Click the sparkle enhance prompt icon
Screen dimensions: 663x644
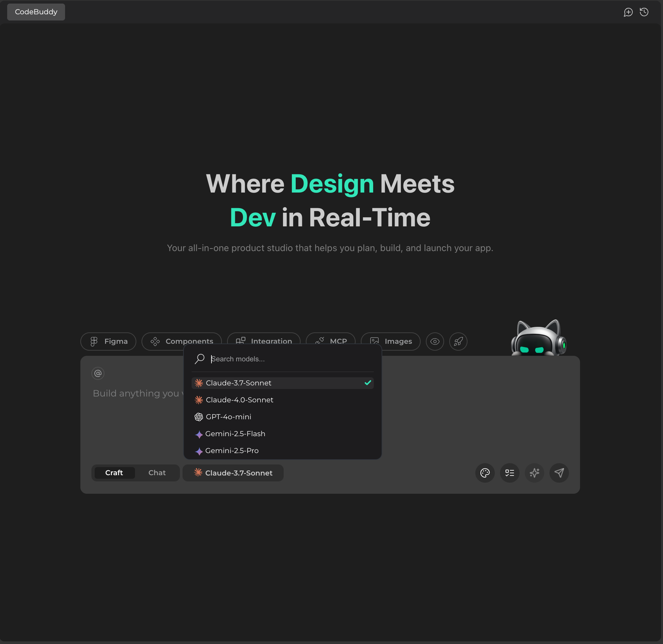point(534,473)
